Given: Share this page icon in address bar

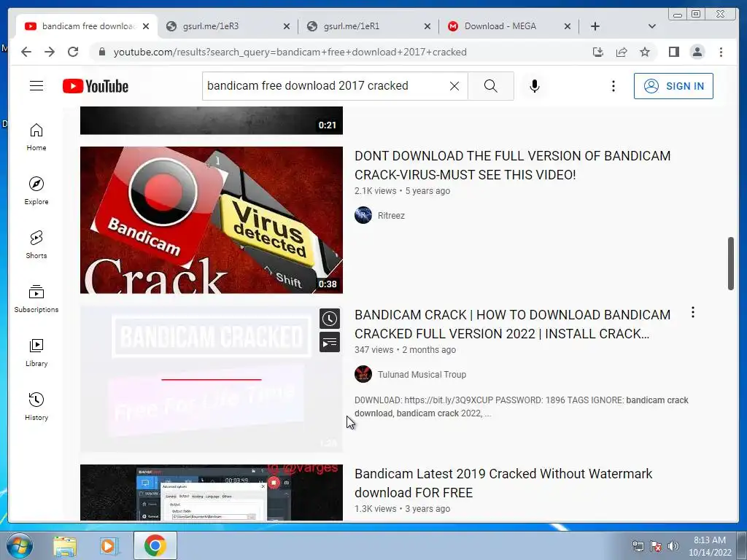Looking at the screenshot, I should point(622,52).
